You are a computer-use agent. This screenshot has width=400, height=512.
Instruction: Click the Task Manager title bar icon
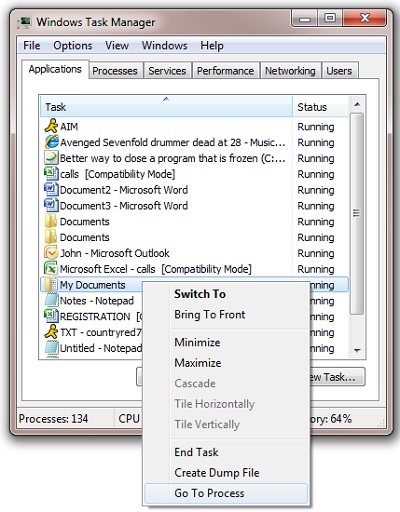[24, 22]
